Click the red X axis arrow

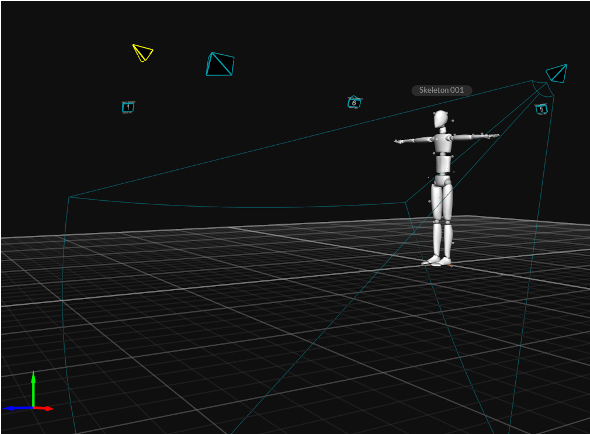pyautogui.click(x=44, y=408)
